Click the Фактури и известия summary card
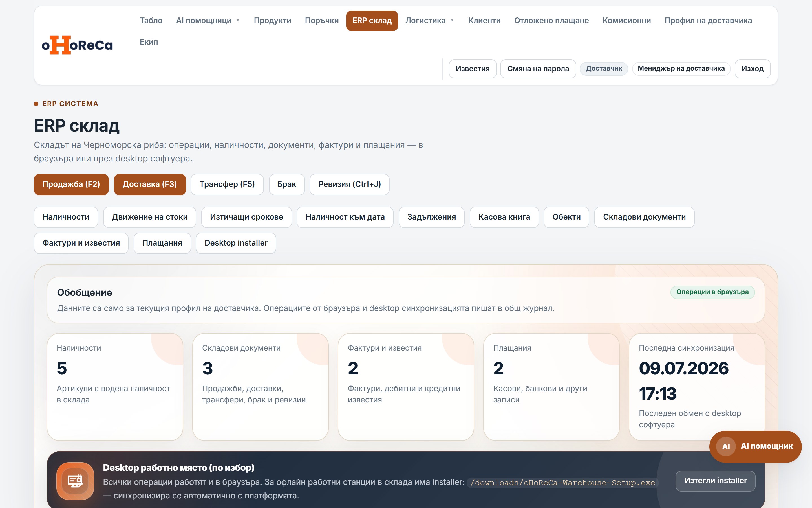This screenshot has height=508, width=812. click(x=406, y=387)
